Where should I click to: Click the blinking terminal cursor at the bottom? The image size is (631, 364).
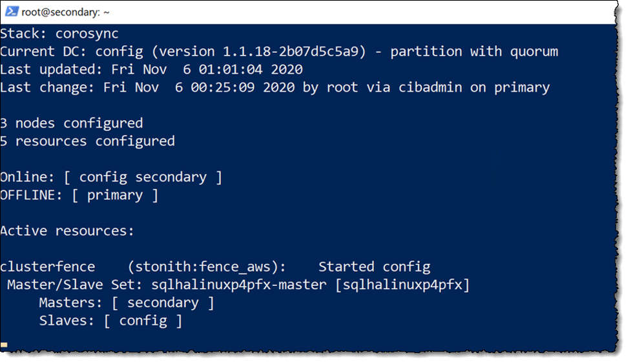(x=4, y=345)
